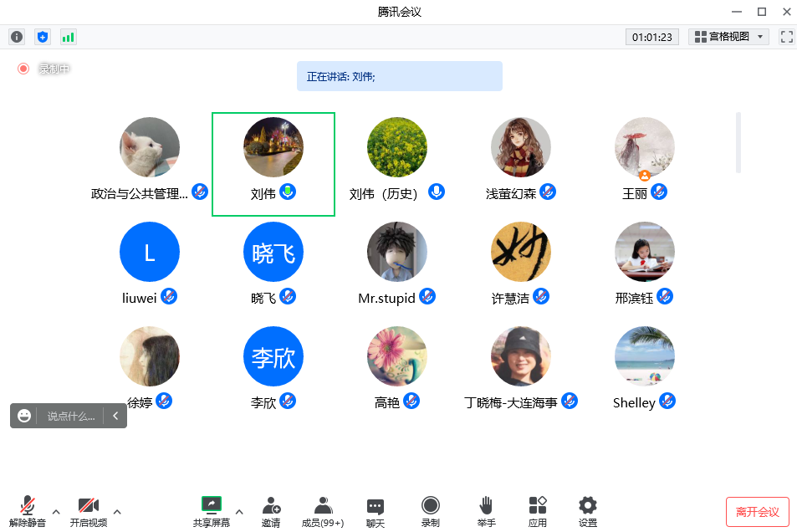This screenshot has width=797, height=532.
Task: Open 设置 settings gear
Action: (x=588, y=511)
